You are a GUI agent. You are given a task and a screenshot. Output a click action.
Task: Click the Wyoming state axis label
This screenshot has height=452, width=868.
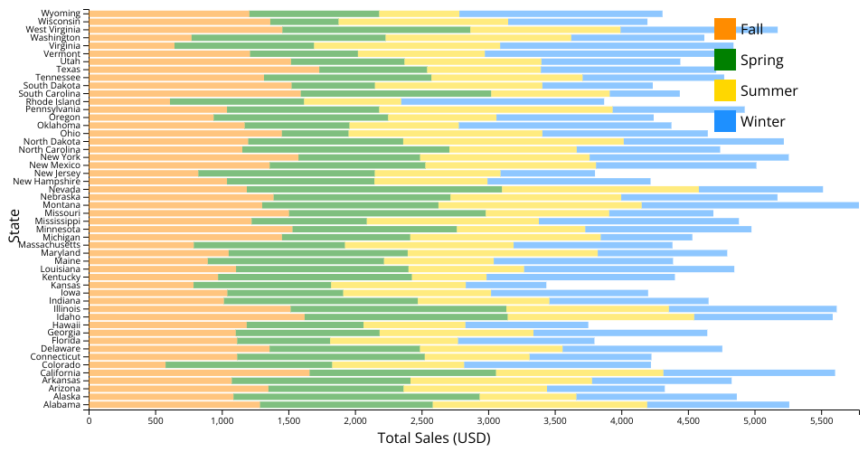pyautogui.click(x=61, y=14)
